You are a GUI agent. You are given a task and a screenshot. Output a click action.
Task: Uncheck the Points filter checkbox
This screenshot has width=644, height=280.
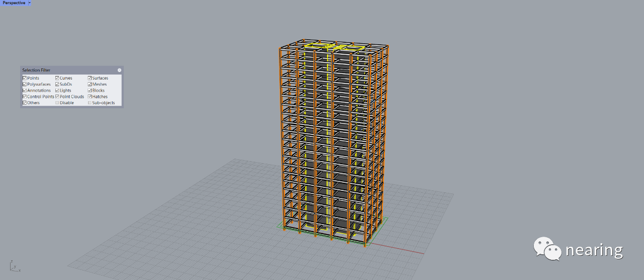(25, 78)
